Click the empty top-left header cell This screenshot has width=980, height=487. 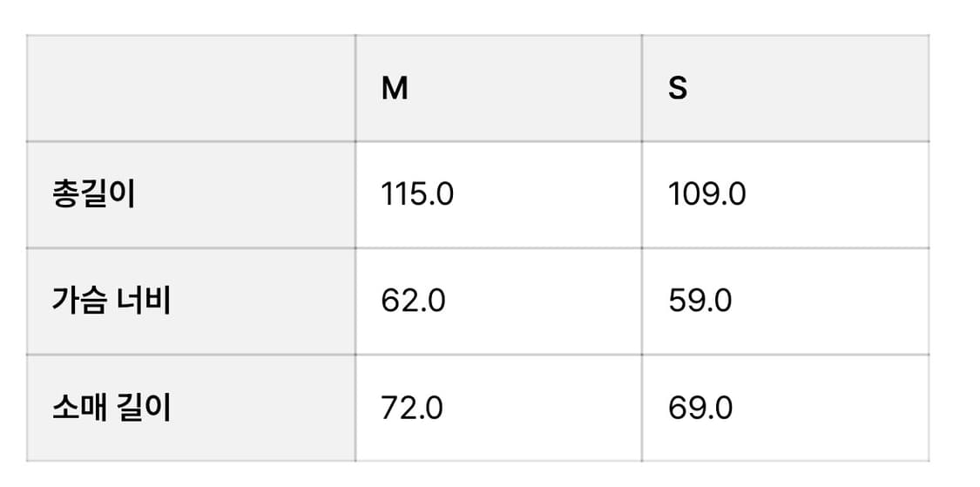[191, 89]
